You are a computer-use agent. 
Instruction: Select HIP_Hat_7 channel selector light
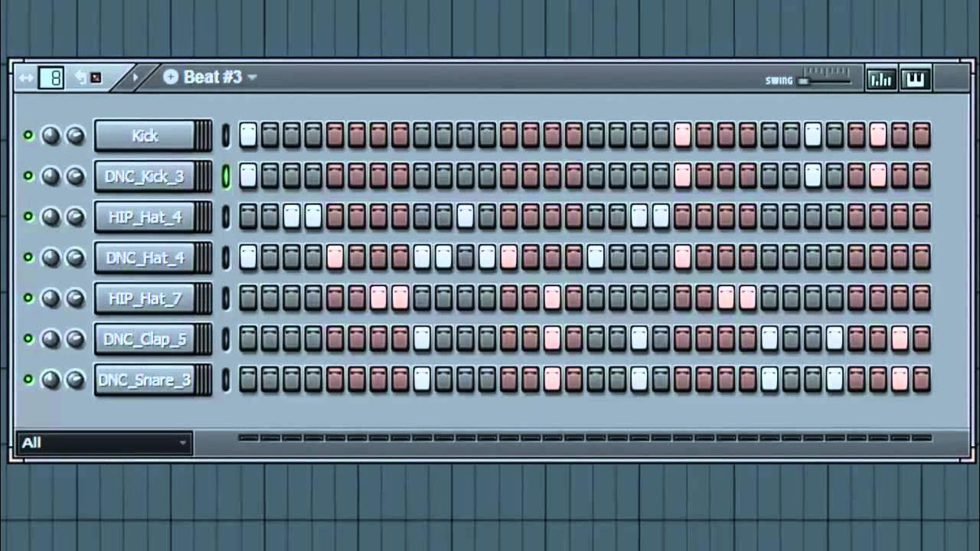pyautogui.click(x=226, y=298)
